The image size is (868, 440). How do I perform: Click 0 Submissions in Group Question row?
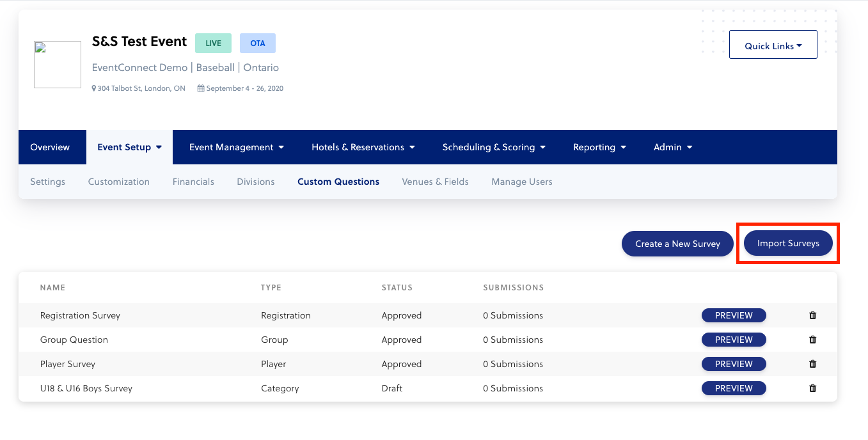click(513, 340)
